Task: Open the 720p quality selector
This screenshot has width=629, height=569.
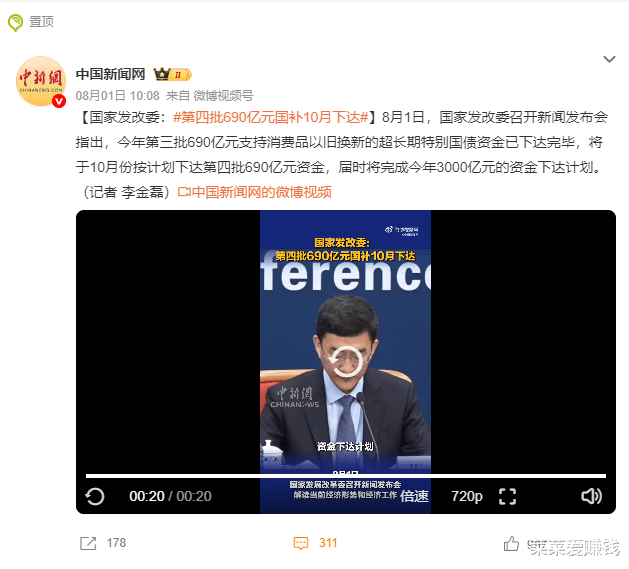Action: (x=467, y=496)
